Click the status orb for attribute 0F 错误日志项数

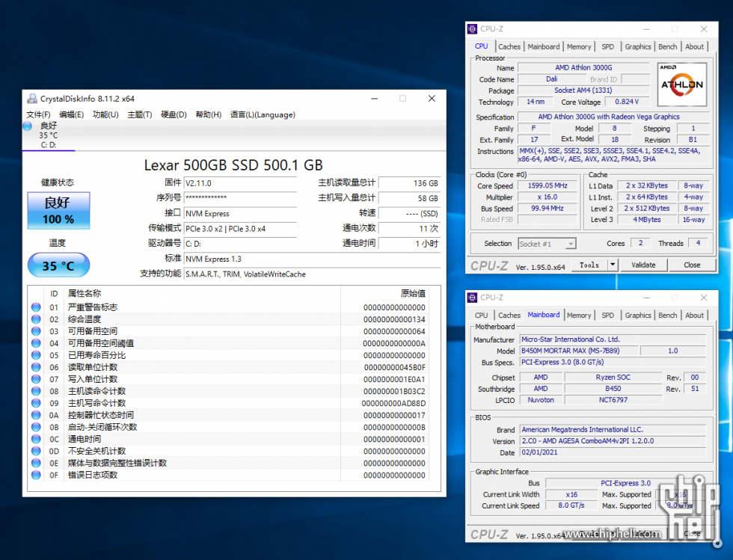point(36,475)
